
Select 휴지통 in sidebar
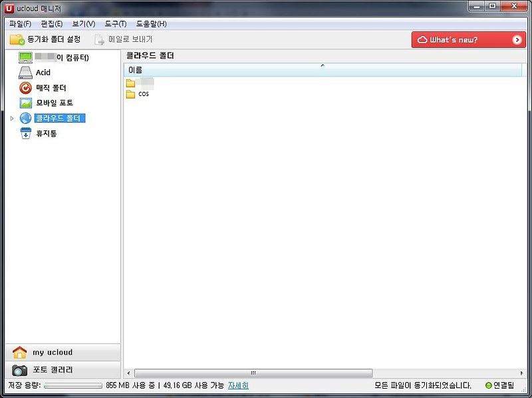coord(47,134)
